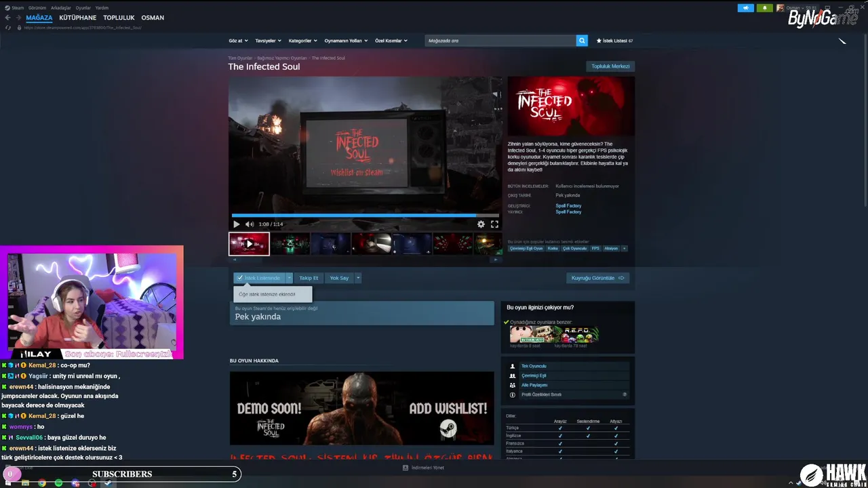
Task: Open the Steam menu
Action: pos(18,7)
